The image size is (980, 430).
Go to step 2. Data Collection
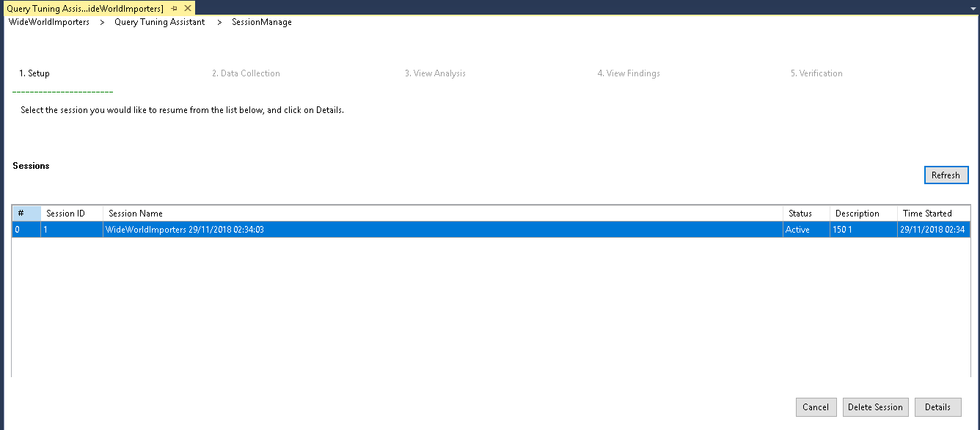click(246, 73)
